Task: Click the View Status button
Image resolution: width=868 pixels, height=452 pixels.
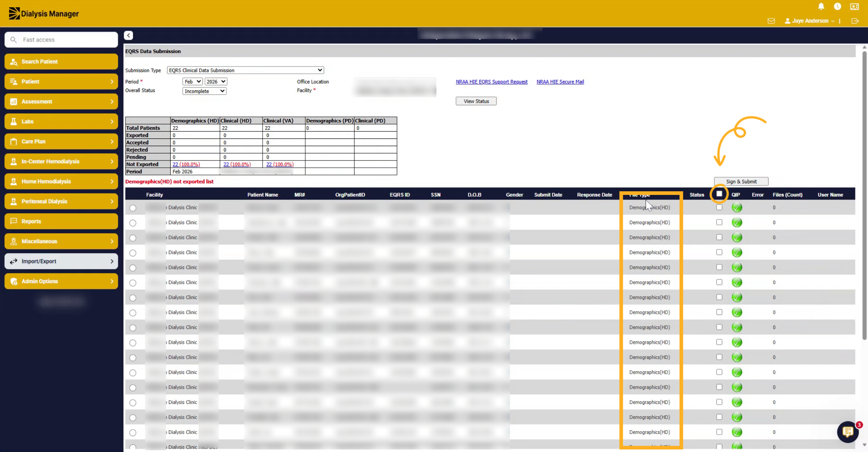Action: (476, 101)
